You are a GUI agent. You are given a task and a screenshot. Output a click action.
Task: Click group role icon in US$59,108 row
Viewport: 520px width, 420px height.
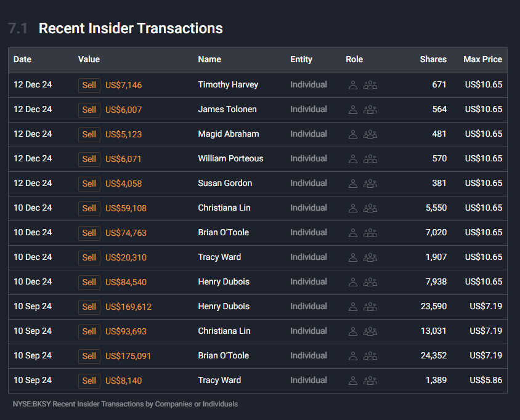click(x=370, y=208)
